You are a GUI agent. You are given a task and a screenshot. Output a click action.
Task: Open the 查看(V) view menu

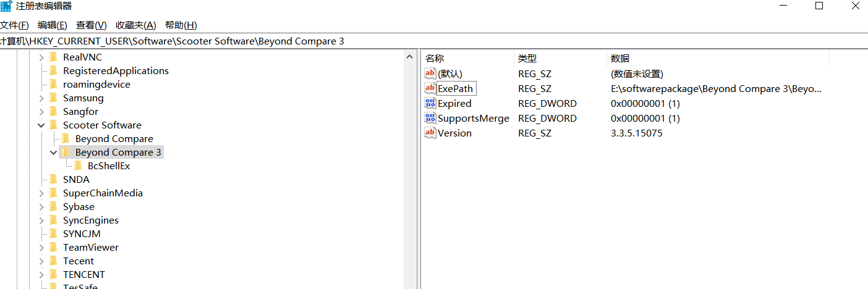pyautogui.click(x=91, y=25)
